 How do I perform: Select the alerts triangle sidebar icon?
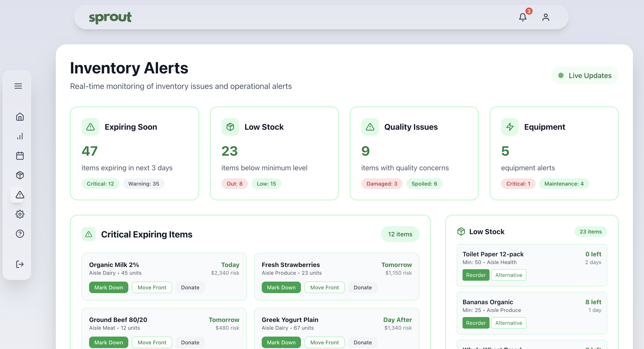20,195
